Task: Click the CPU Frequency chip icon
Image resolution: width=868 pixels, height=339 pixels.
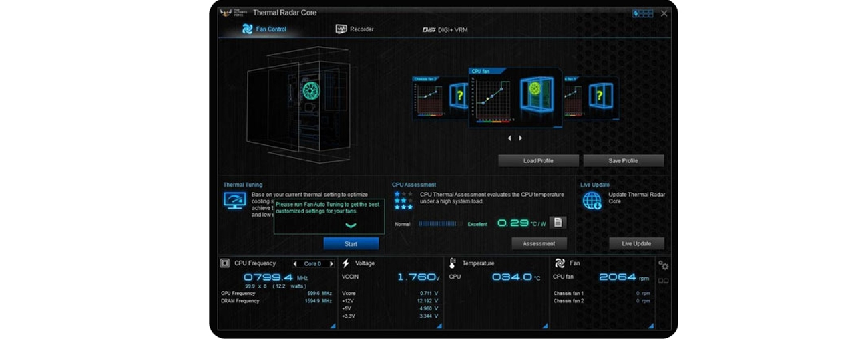Action: (x=225, y=263)
